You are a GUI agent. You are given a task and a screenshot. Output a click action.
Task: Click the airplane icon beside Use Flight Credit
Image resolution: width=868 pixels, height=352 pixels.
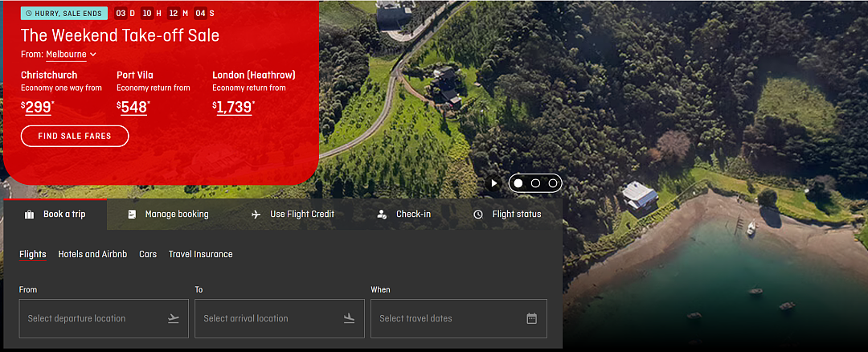(x=256, y=215)
